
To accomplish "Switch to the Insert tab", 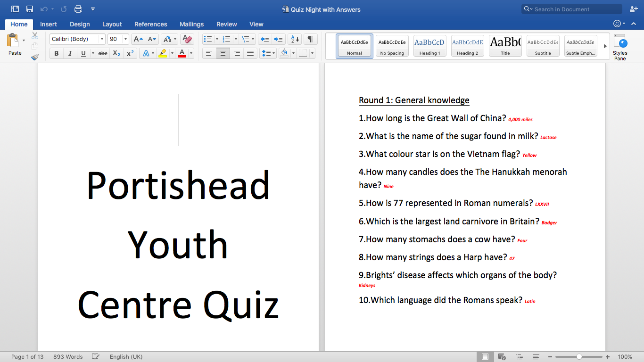I will [49, 24].
